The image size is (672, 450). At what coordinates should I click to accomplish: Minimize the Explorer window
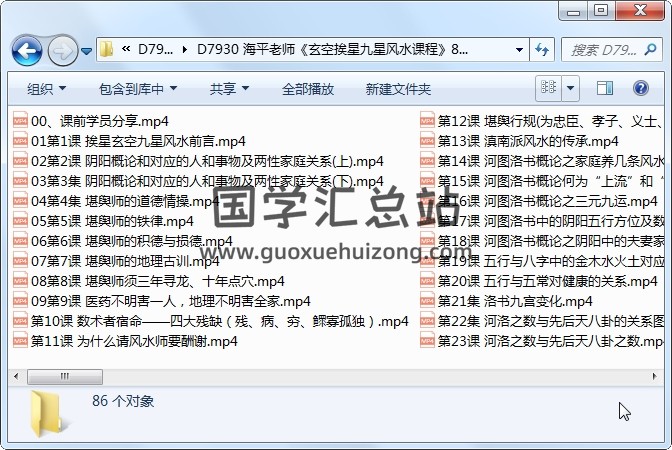[573, 11]
